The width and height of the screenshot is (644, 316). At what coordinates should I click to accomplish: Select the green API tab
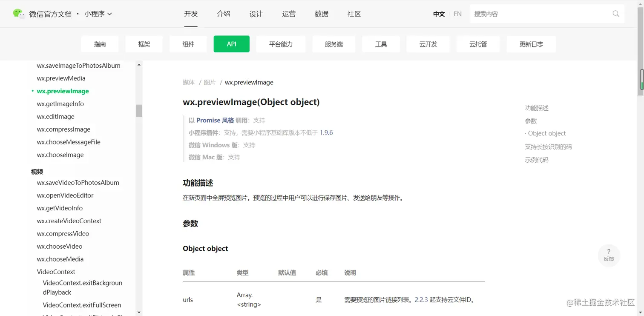tap(232, 44)
